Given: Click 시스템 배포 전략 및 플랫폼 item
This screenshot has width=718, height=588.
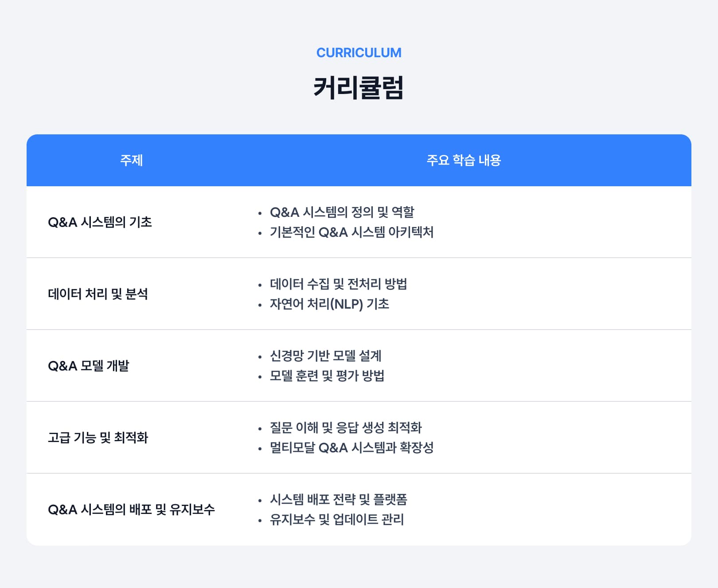Looking at the screenshot, I should (x=339, y=499).
